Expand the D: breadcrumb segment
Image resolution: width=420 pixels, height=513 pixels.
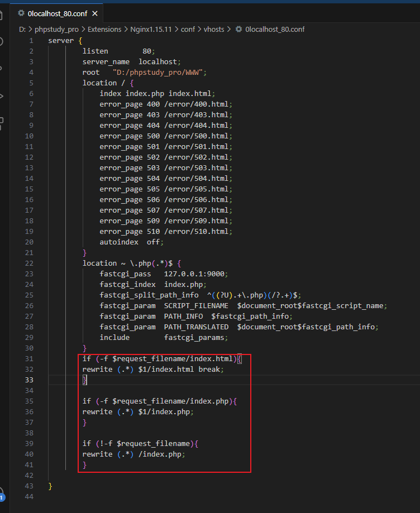(22, 29)
